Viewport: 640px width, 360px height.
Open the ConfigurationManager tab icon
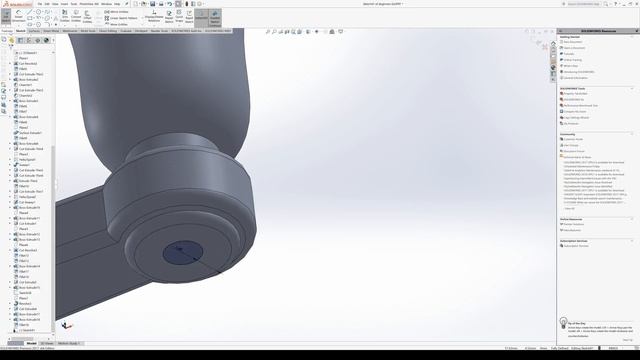(x=29, y=40)
